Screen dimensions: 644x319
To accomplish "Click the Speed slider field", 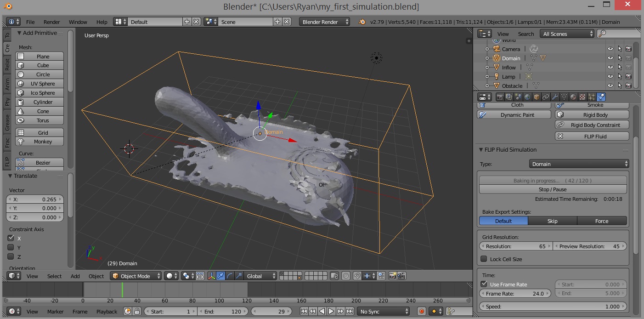I will pos(553,306).
